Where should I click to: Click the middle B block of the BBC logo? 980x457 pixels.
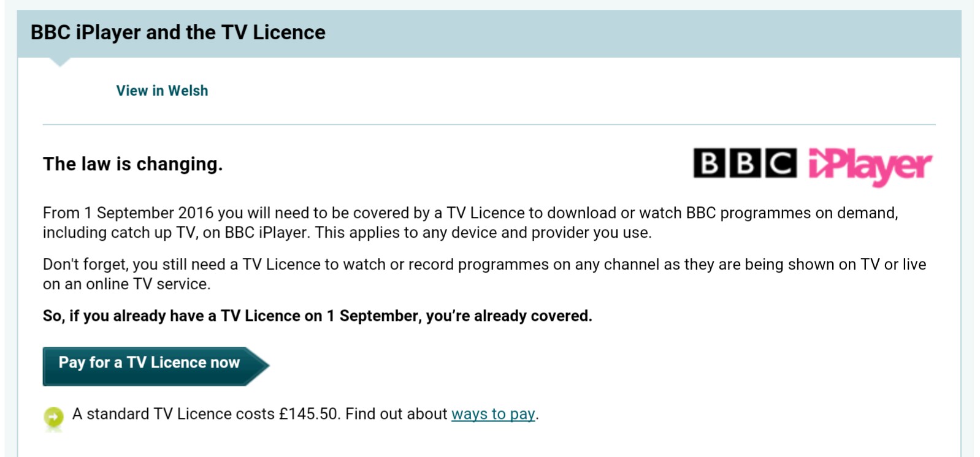(745, 163)
